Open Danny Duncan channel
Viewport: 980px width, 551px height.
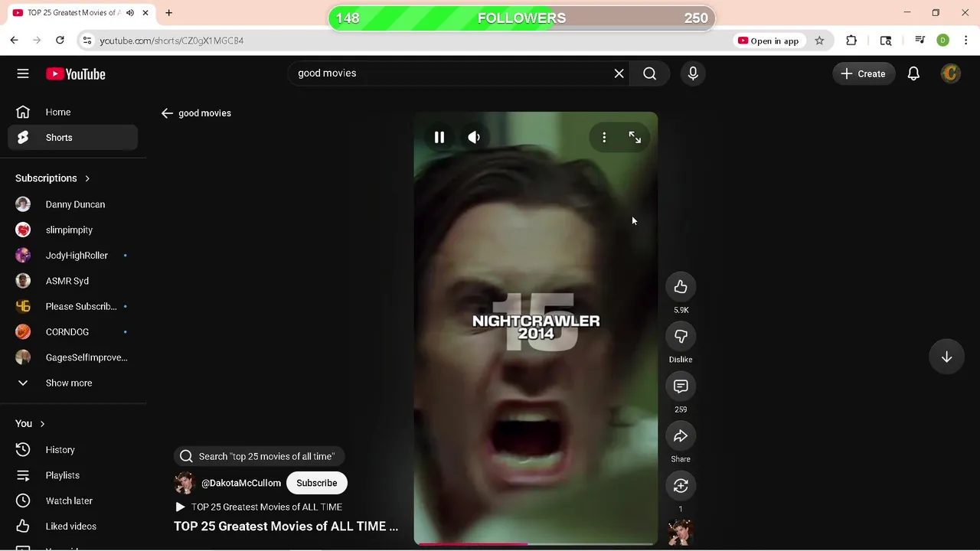pos(73,204)
